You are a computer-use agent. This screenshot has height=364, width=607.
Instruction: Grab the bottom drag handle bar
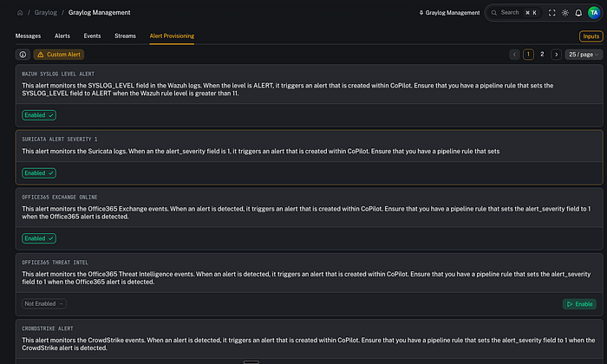pyautogui.click(x=251, y=362)
